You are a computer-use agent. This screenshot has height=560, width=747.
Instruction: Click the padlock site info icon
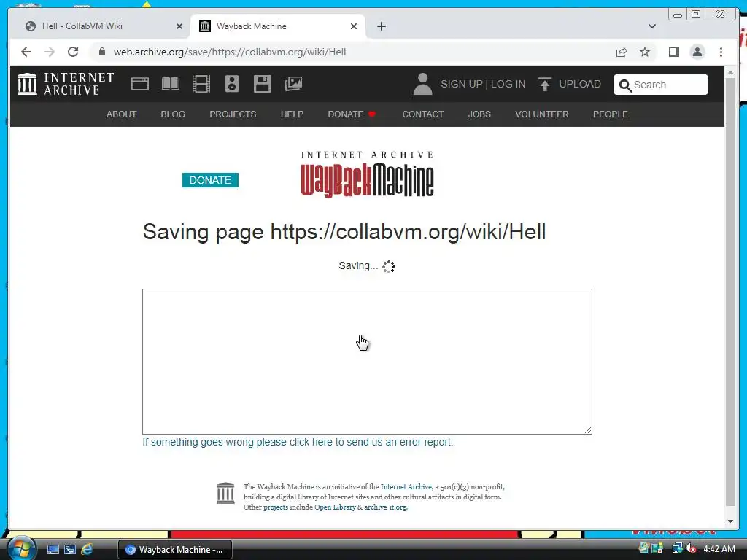pos(101,52)
